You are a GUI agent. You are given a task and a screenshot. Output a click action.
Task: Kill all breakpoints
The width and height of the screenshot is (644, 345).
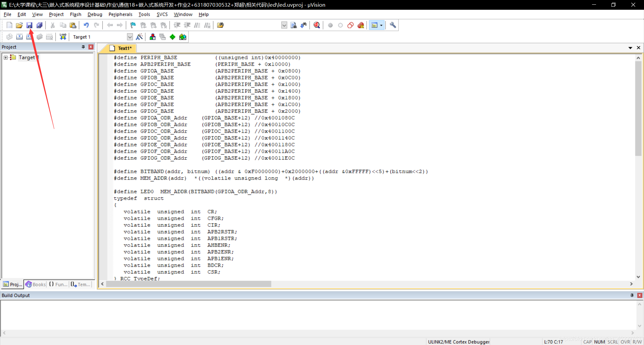point(361,25)
